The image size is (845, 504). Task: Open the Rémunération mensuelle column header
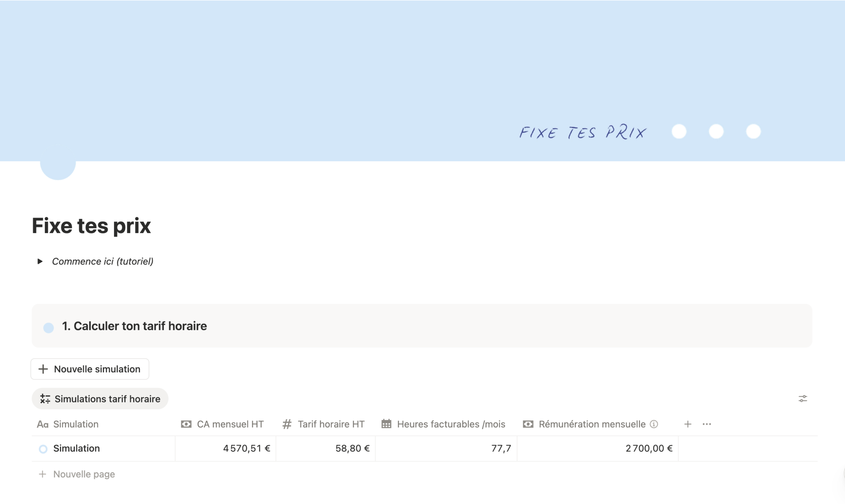597,424
